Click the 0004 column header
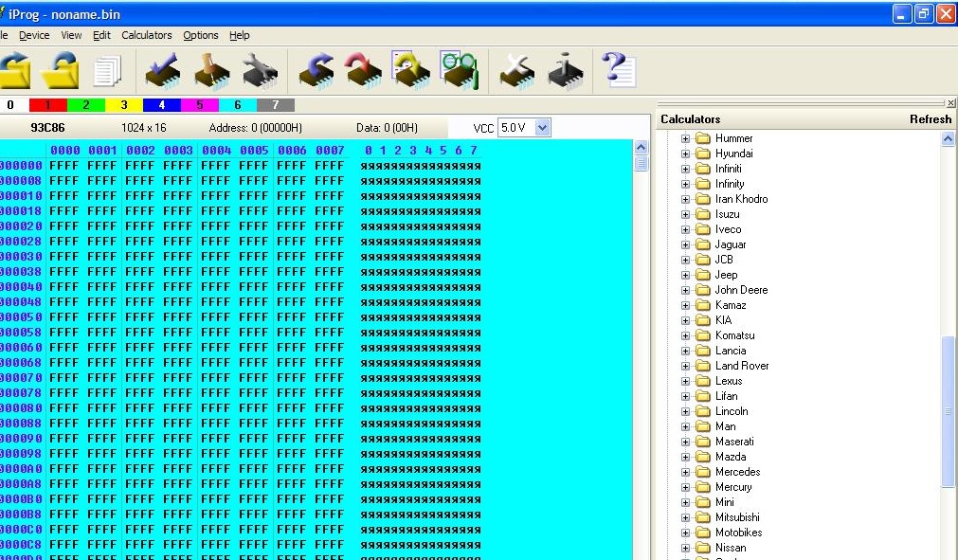 (216, 151)
